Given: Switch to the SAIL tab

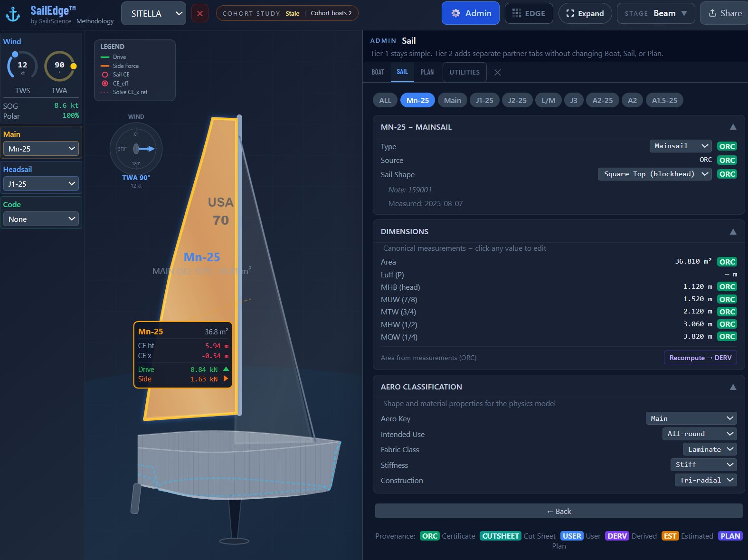Looking at the screenshot, I should (402, 72).
